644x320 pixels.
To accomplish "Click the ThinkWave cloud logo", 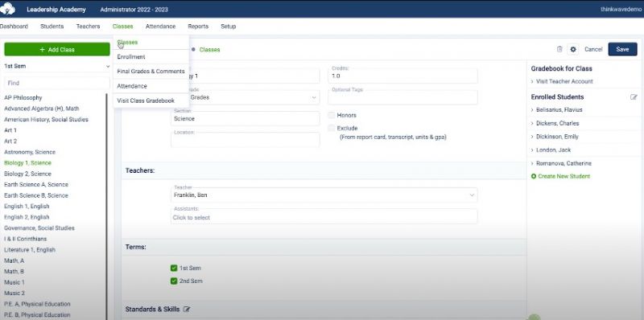I will tap(8, 9).
